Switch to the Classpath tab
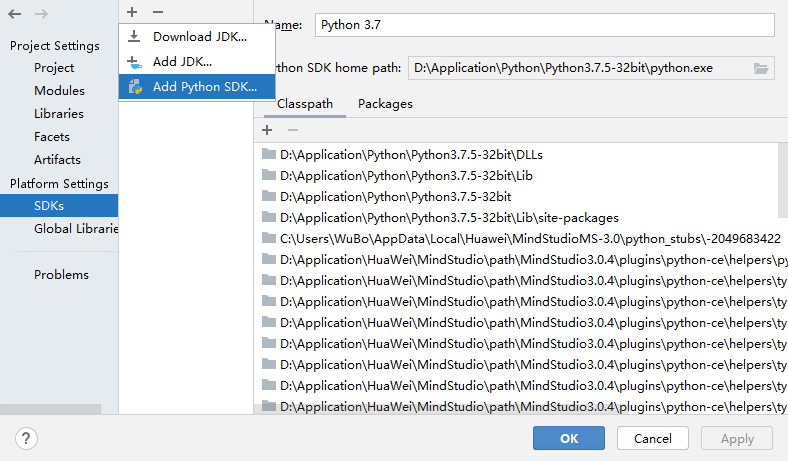 [x=304, y=103]
